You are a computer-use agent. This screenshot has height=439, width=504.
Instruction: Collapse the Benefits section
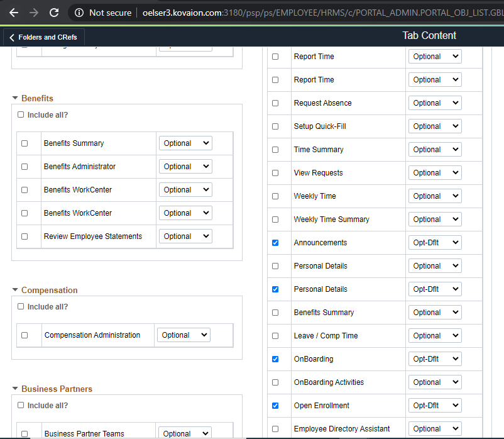click(x=15, y=97)
